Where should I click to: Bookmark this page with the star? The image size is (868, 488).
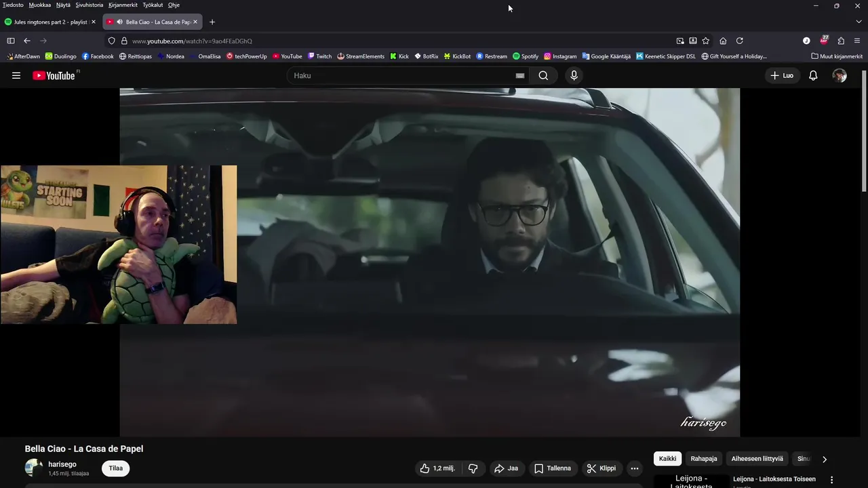click(705, 41)
